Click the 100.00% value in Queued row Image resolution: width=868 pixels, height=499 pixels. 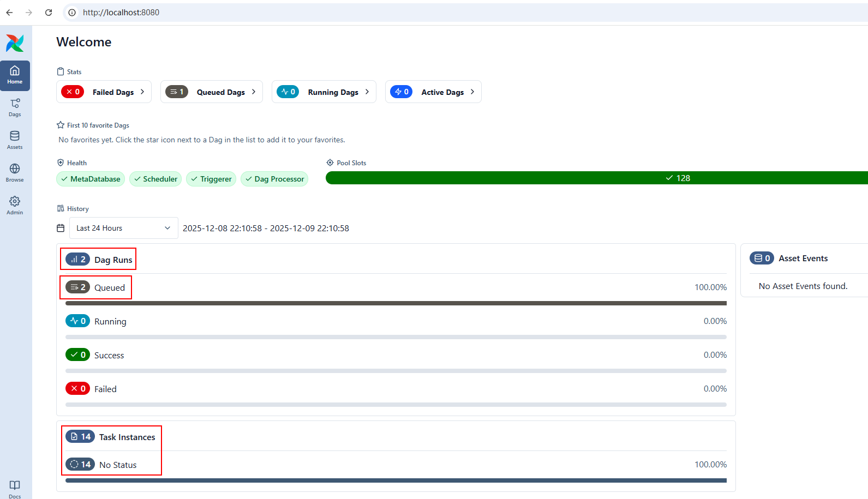point(710,287)
